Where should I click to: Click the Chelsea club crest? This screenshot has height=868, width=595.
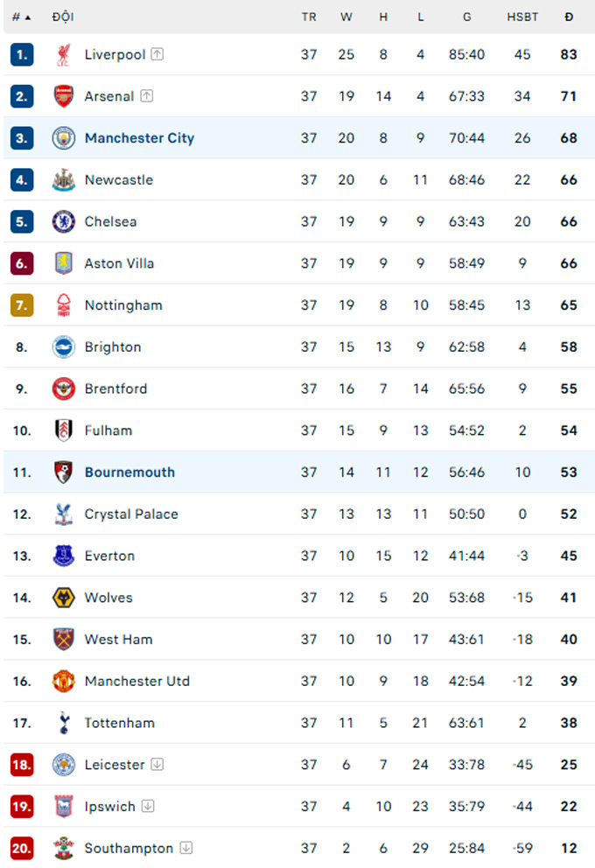coord(64,221)
